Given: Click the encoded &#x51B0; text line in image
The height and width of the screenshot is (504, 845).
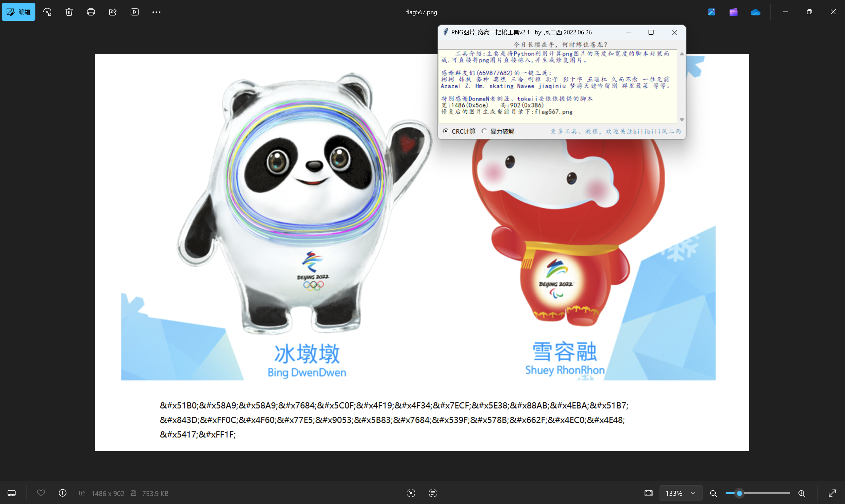Looking at the screenshot, I should 394,406.
